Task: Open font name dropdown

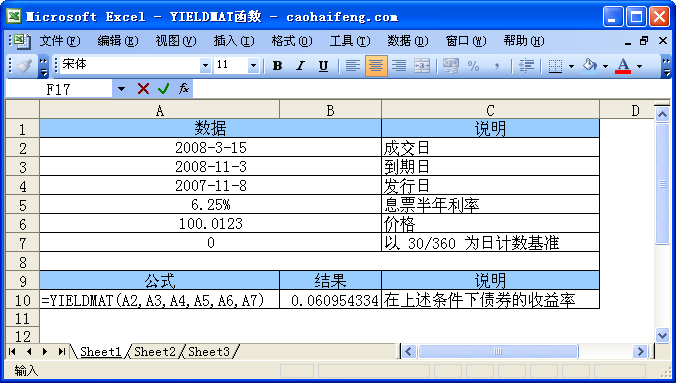Action: pos(206,66)
